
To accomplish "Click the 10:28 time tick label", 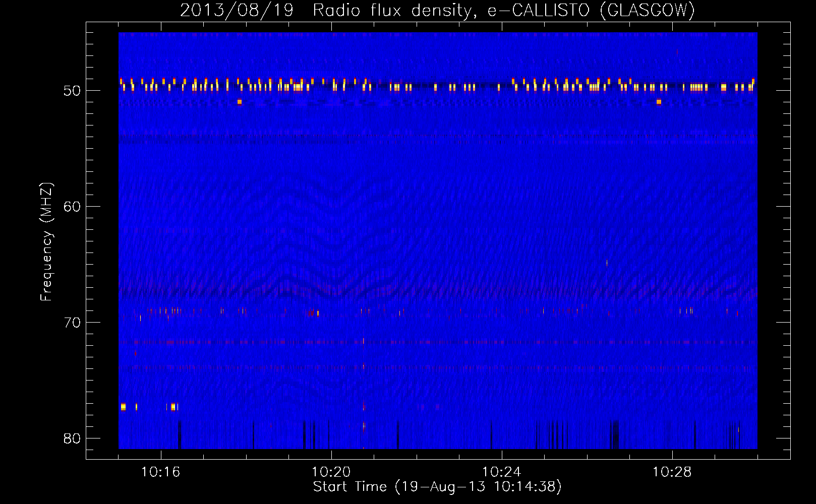I will tap(672, 472).
